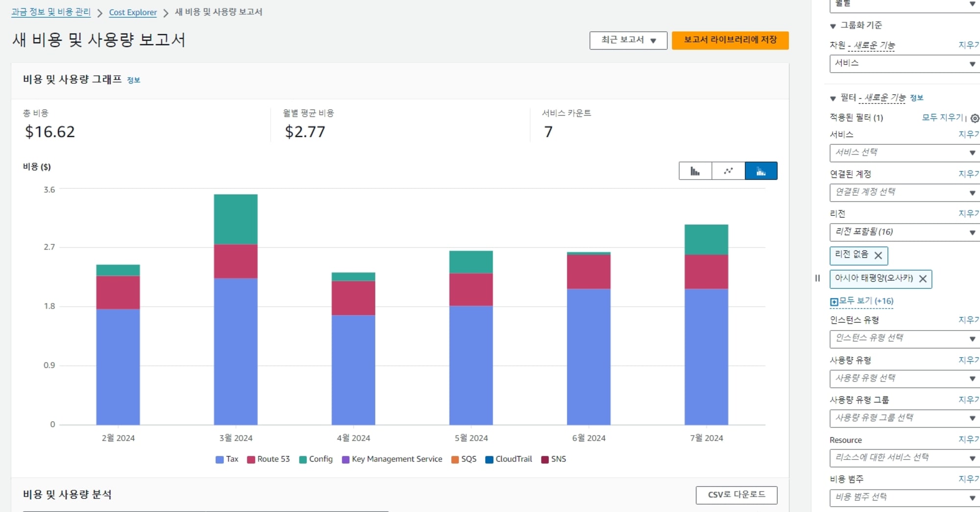Open the granularity dropdown at panel top
The width and height of the screenshot is (980, 512).
coord(905,5)
